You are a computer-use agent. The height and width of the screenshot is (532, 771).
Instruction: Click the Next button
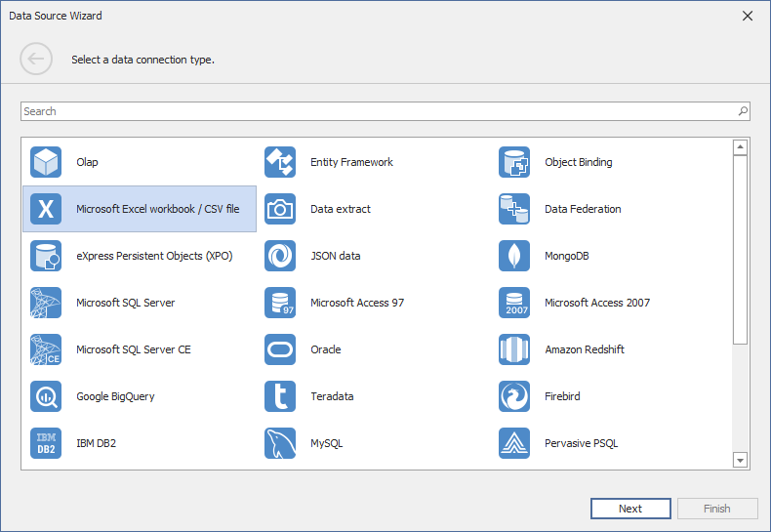pos(630,509)
